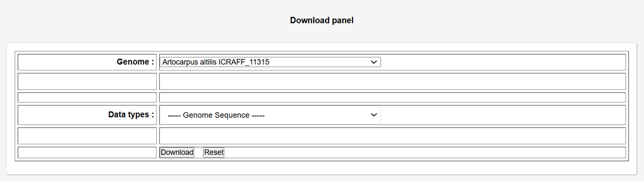Click the gray page background left of the heading
The image size is (644, 181).
pyautogui.click(x=125, y=20)
